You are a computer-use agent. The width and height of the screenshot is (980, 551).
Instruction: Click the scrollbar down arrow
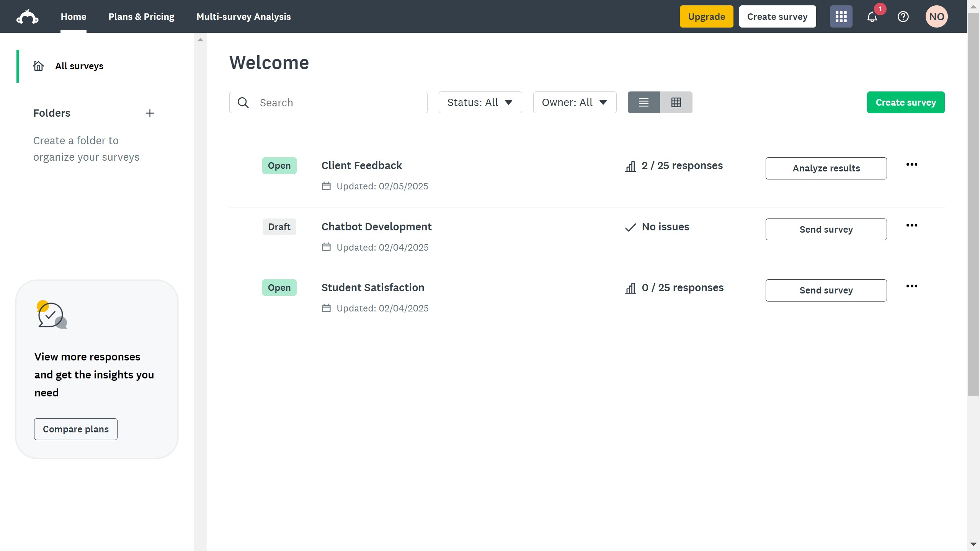click(x=973, y=544)
